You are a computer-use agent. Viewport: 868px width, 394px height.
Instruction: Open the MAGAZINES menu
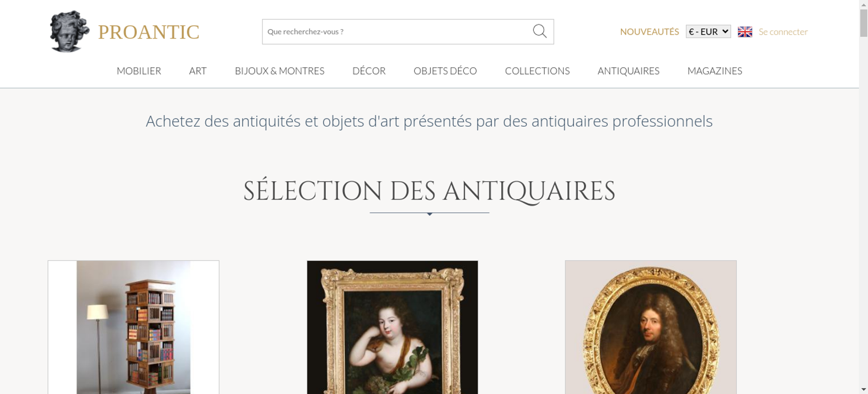[715, 71]
